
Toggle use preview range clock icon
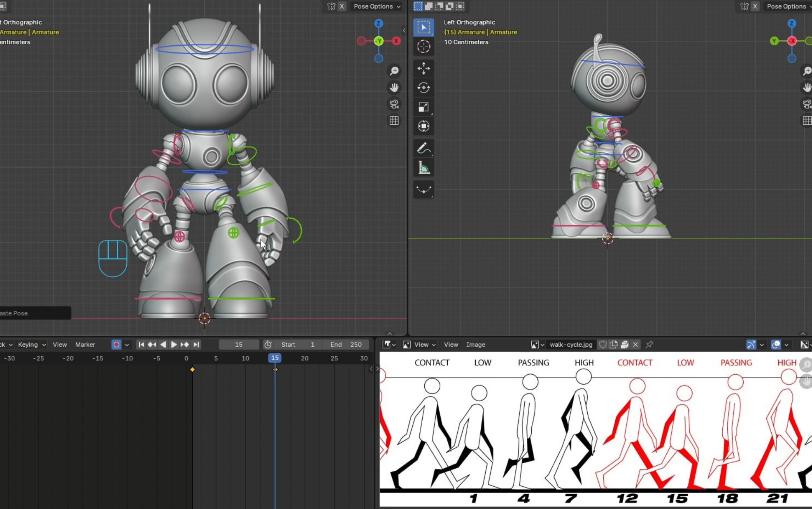click(268, 345)
